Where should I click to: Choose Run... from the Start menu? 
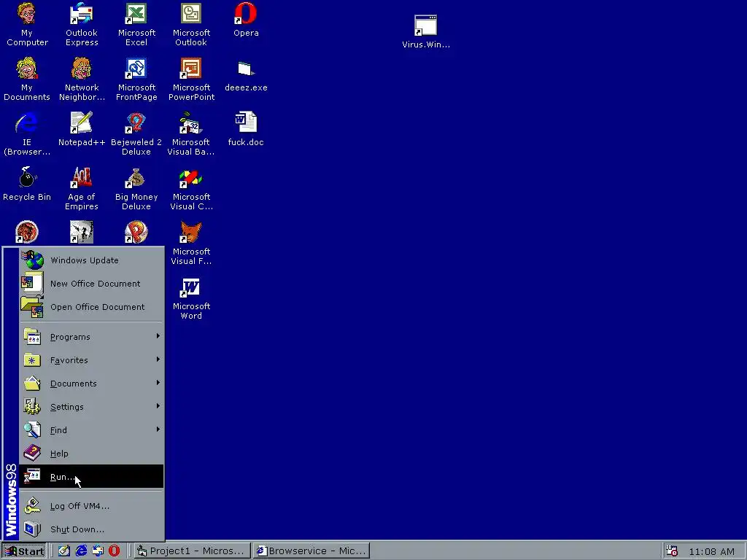[x=91, y=477]
